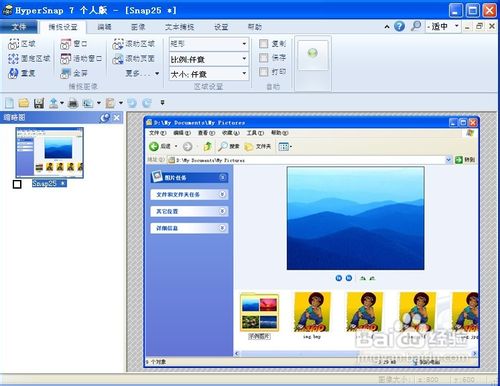Open HyperSnap help question-mark icon
This screenshot has width=500, height=386.
(x=399, y=26)
